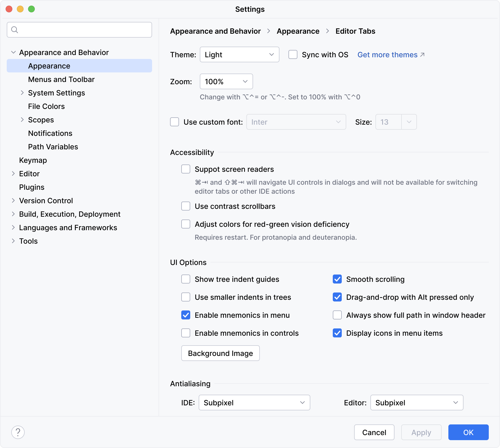Open the Keymap settings page
The image size is (500, 448).
pos(33,160)
